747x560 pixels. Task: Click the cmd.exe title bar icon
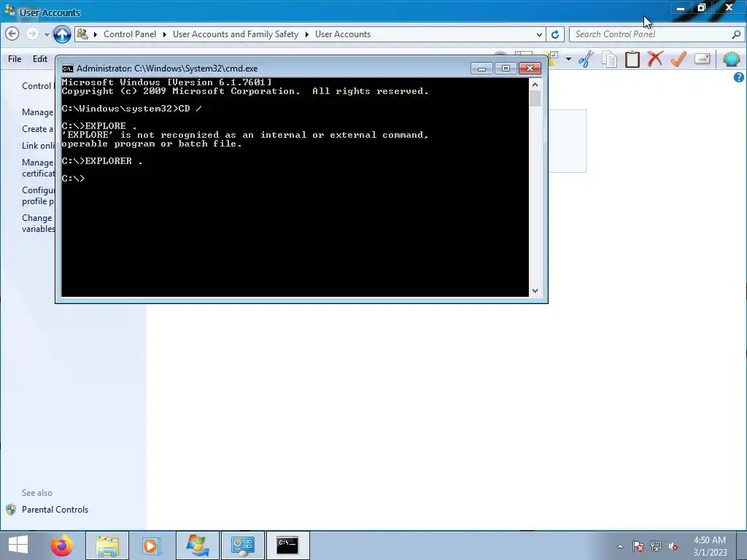tap(68, 69)
